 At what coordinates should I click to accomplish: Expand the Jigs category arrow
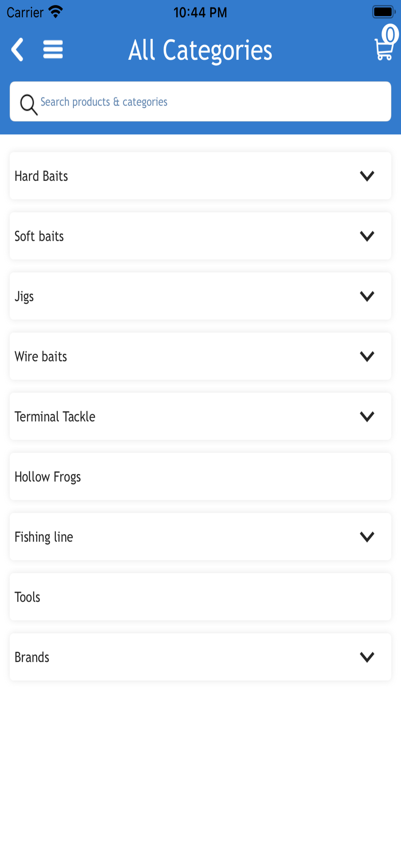point(367,296)
